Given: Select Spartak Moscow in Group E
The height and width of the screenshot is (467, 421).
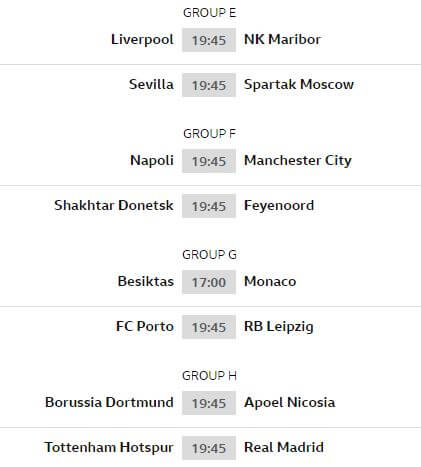Looking at the screenshot, I should (299, 85).
